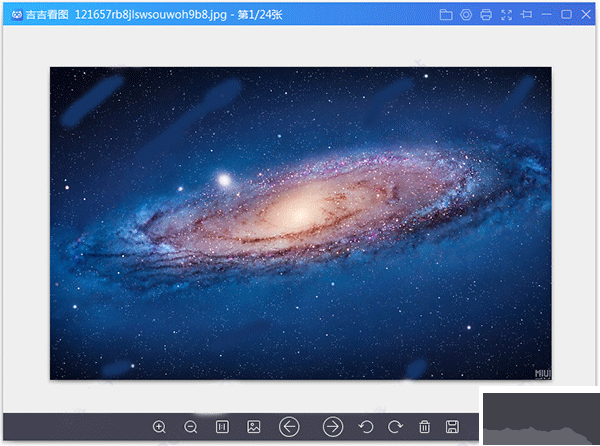Print the current image
Screen dimensions: 600x446
(486, 15)
